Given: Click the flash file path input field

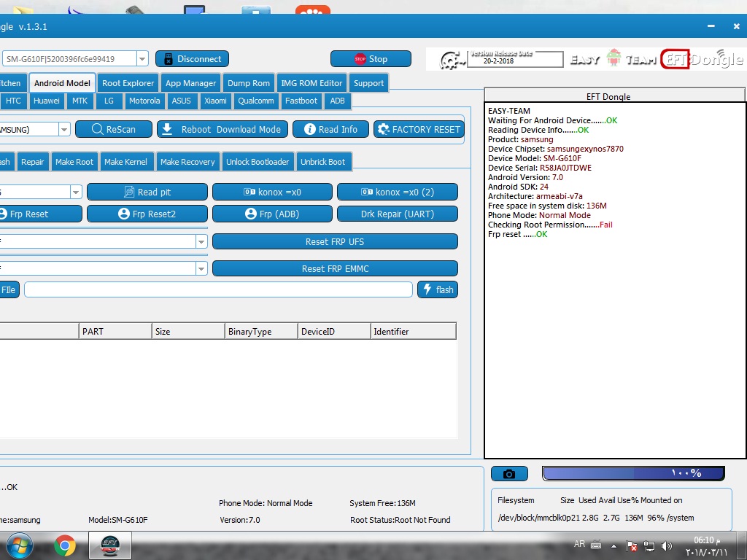Looking at the screenshot, I should point(218,289).
